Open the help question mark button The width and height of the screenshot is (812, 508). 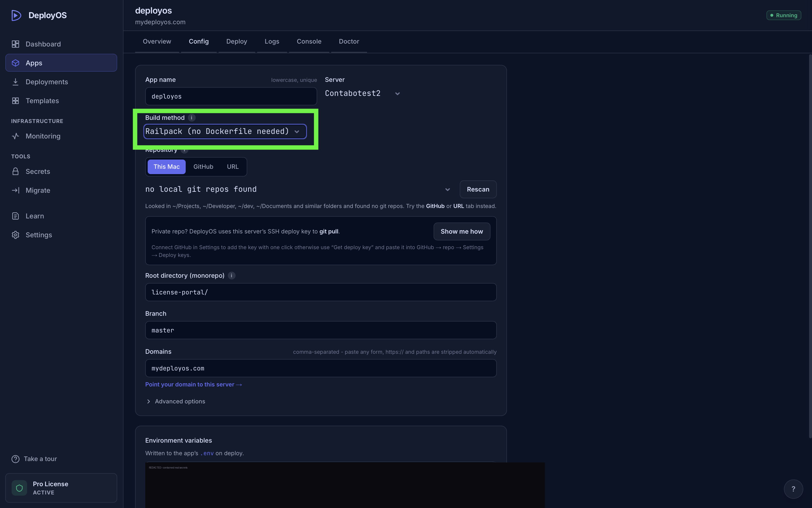(x=793, y=489)
